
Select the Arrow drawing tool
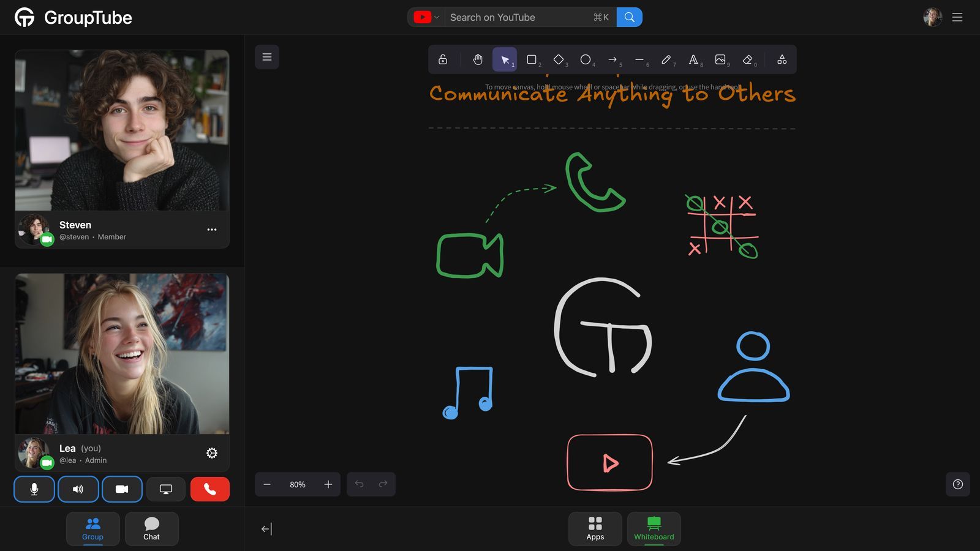click(612, 59)
